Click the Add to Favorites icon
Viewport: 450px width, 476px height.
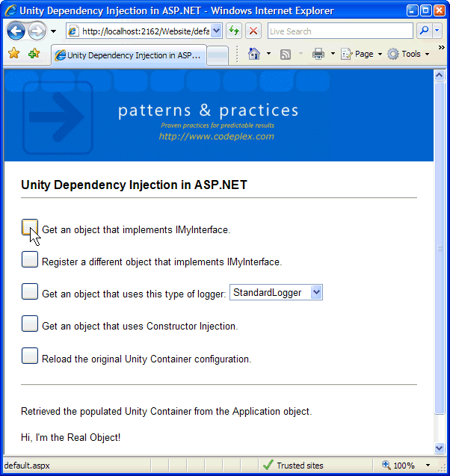(34, 54)
